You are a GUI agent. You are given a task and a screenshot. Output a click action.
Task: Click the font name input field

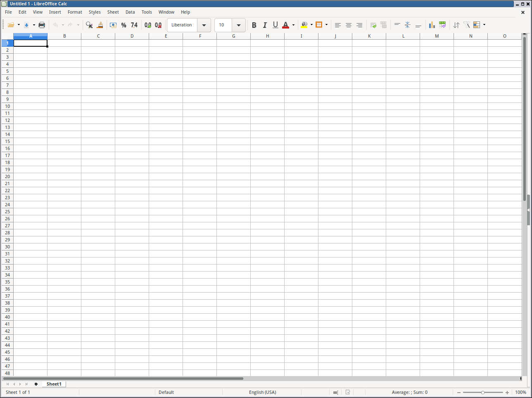[x=182, y=25]
